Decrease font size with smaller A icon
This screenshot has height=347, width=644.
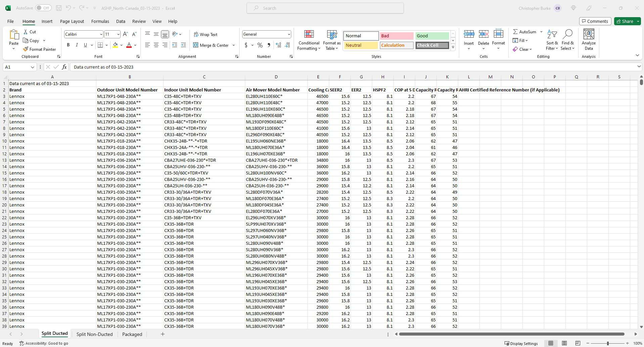(134, 34)
